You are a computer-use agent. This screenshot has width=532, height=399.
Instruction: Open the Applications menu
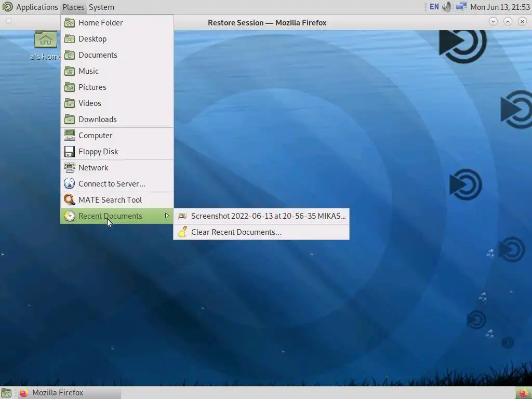click(x=37, y=7)
